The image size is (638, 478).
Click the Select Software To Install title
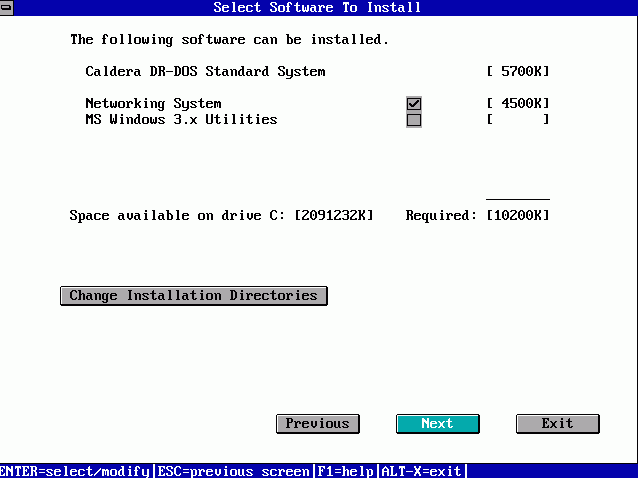pos(317,8)
